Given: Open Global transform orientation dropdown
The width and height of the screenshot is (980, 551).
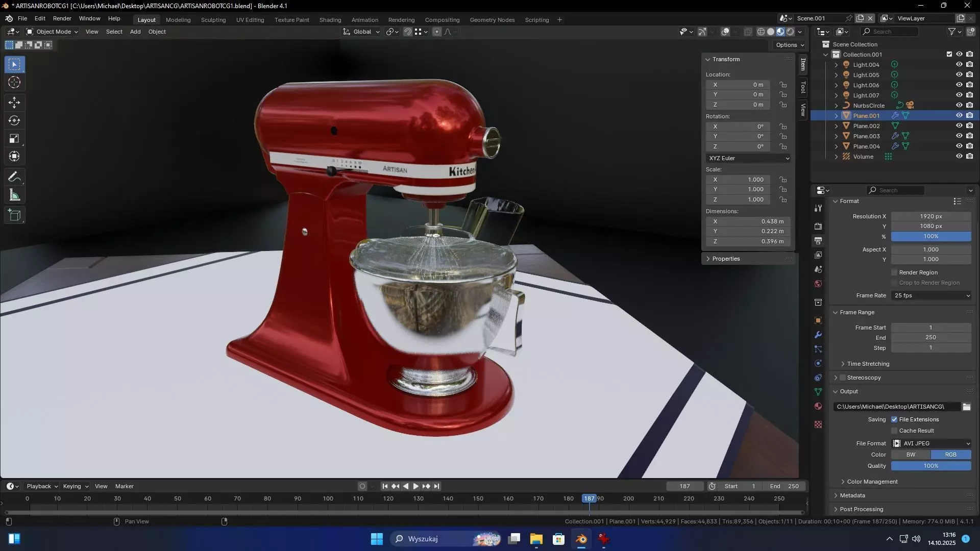Looking at the screenshot, I should [x=361, y=32].
